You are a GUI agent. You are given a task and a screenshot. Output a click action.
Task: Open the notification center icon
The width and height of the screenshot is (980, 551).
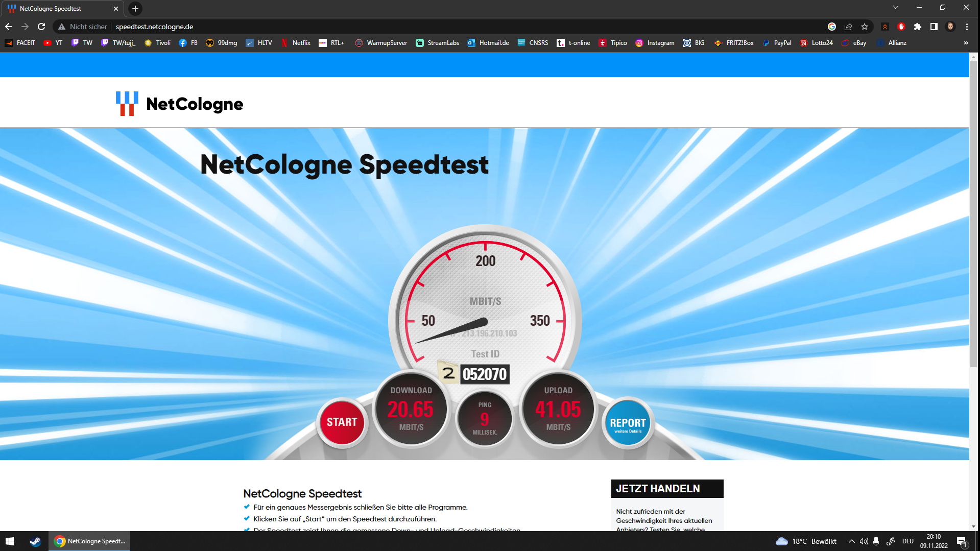pyautogui.click(x=962, y=541)
